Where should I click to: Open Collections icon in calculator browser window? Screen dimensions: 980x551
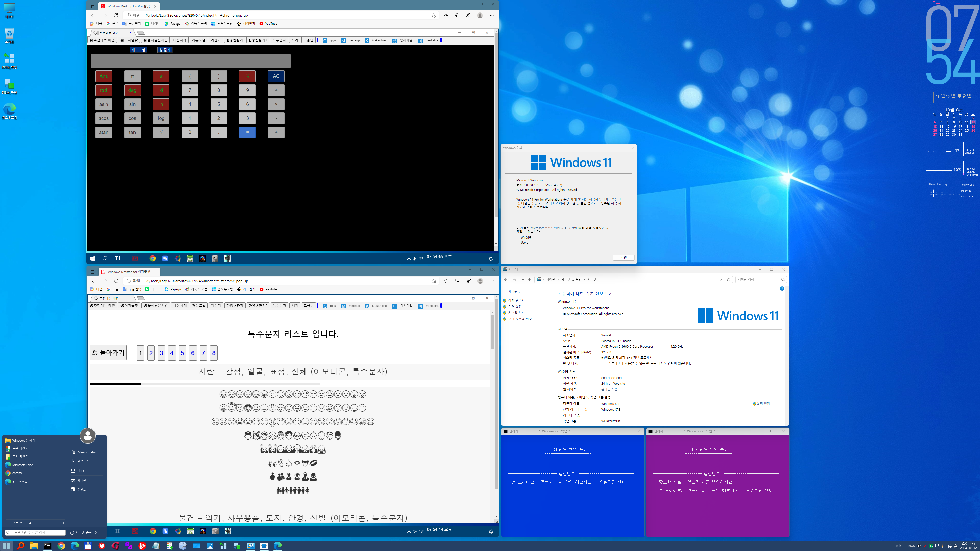pos(457,15)
